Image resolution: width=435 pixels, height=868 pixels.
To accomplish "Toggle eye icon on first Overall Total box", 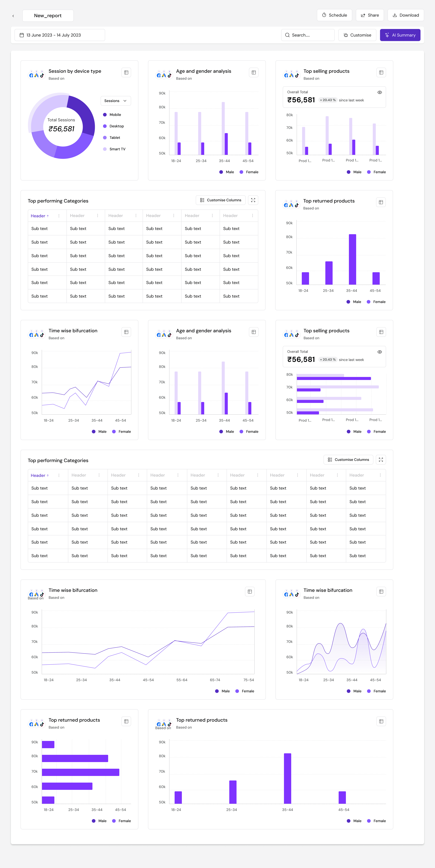I will pos(379,92).
